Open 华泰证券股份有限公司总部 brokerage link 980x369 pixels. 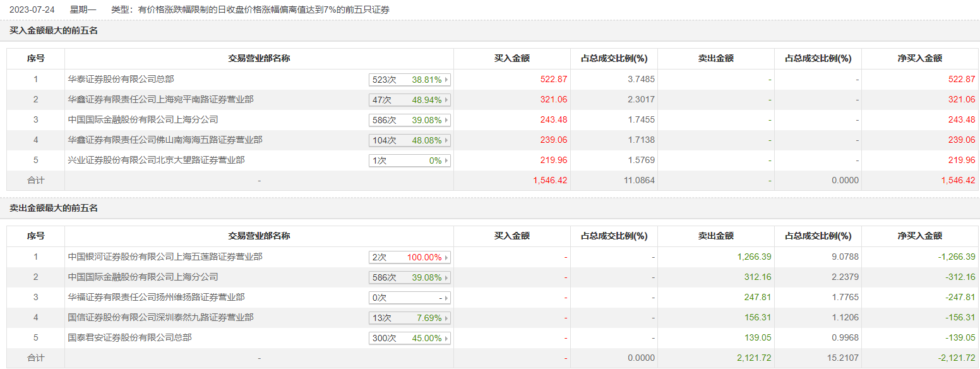click(x=121, y=79)
